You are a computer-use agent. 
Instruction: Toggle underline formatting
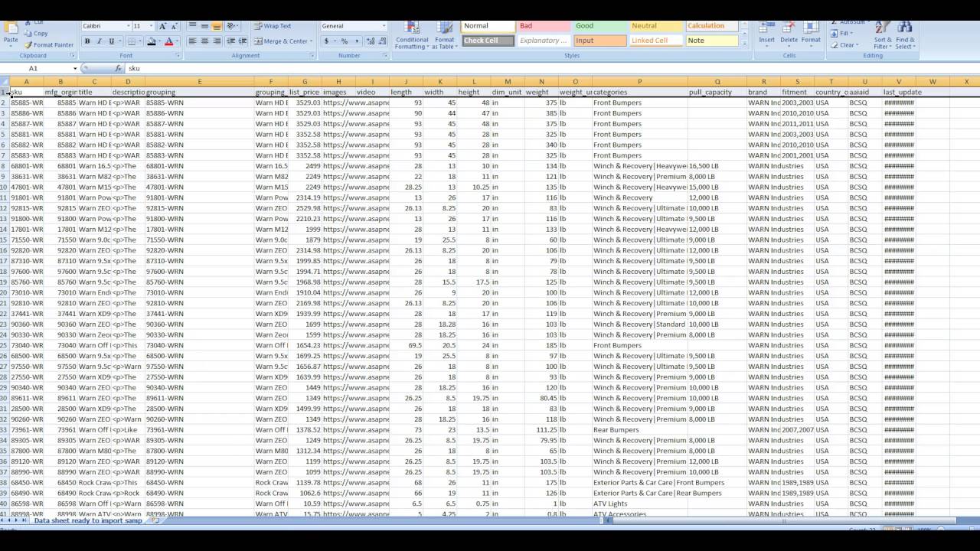pyautogui.click(x=112, y=41)
